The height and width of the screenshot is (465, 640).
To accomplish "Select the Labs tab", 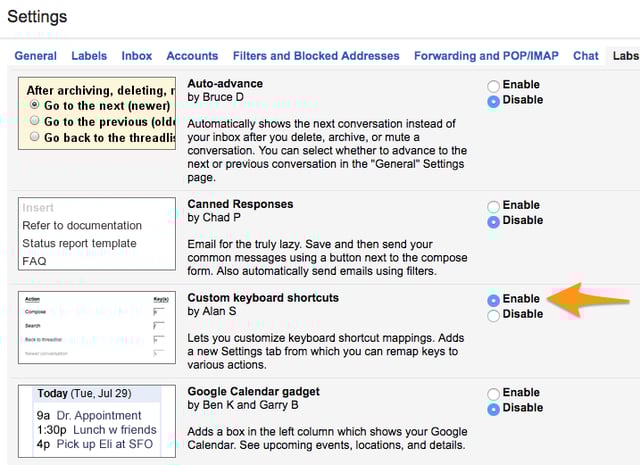I will [x=625, y=56].
